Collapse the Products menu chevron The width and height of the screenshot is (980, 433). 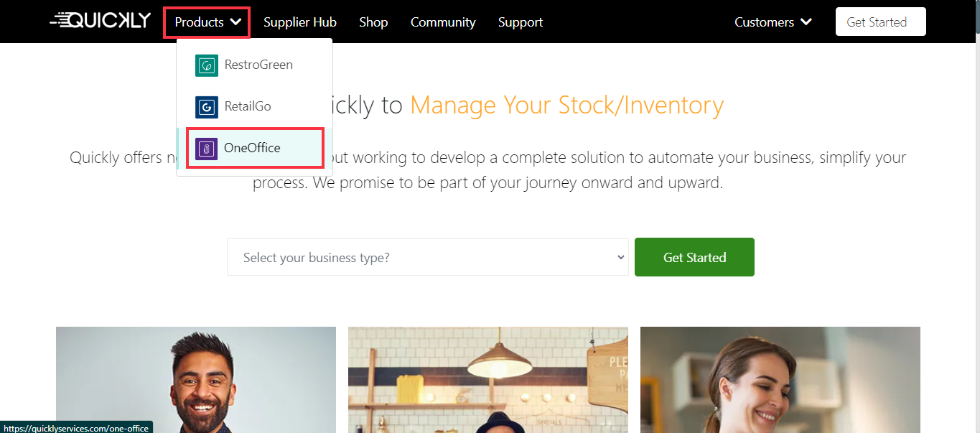pyautogui.click(x=236, y=22)
